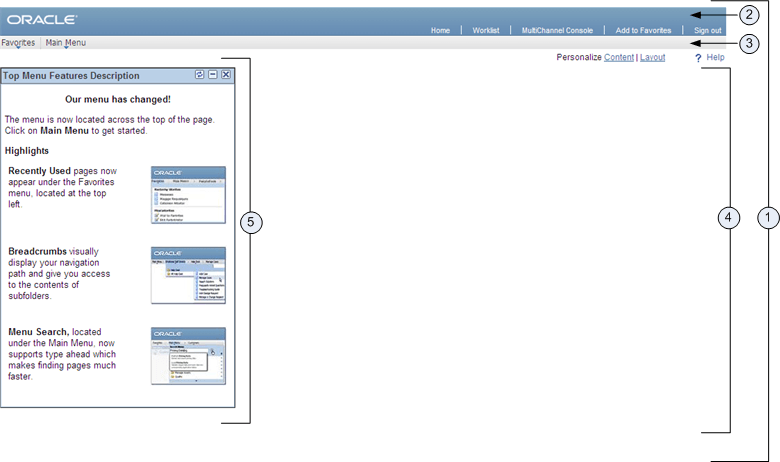Click the Oracle logo in the header
Viewport: 780px width, 462px height.
(41, 19)
